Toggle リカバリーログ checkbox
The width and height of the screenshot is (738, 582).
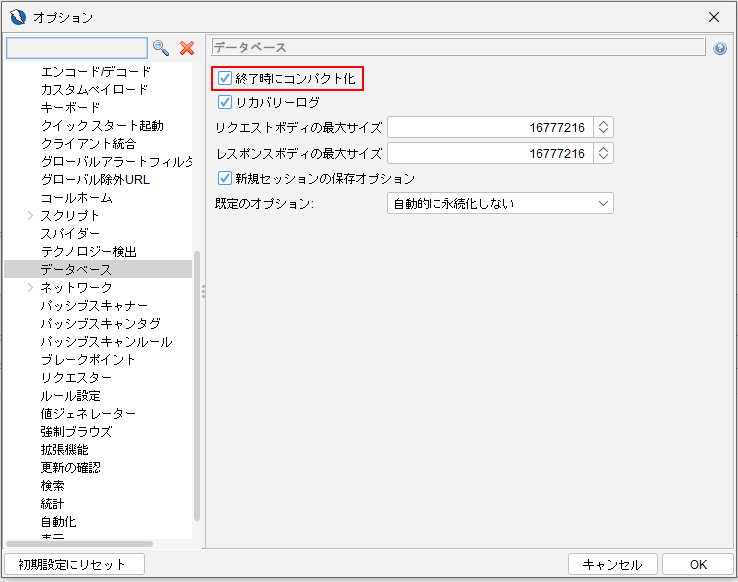tap(225, 102)
